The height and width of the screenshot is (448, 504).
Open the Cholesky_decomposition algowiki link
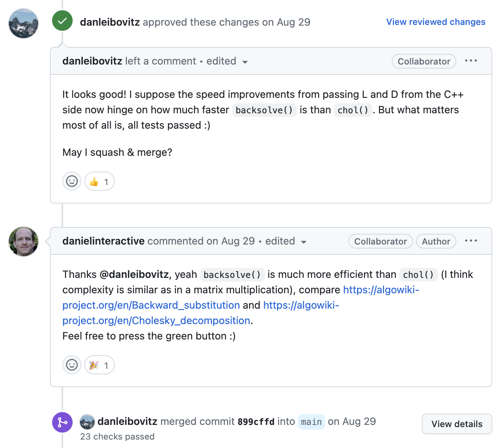[156, 321]
